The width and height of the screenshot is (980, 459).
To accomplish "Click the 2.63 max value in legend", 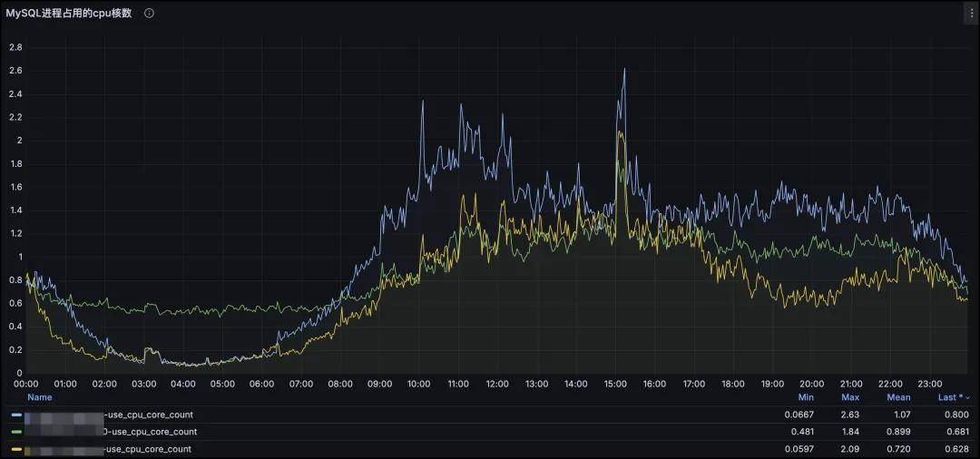I will pyautogui.click(x=850, y=415).
